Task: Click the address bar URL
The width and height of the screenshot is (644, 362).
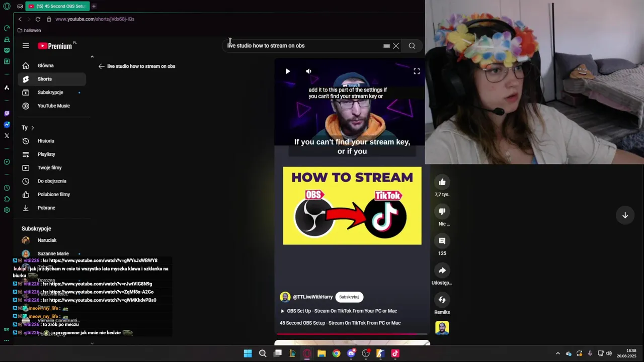Action: [x=95, y=19]
